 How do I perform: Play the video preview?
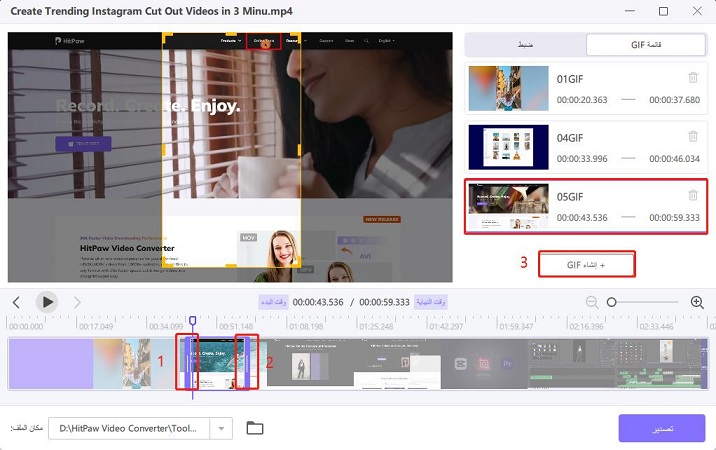tap(47, 302)
